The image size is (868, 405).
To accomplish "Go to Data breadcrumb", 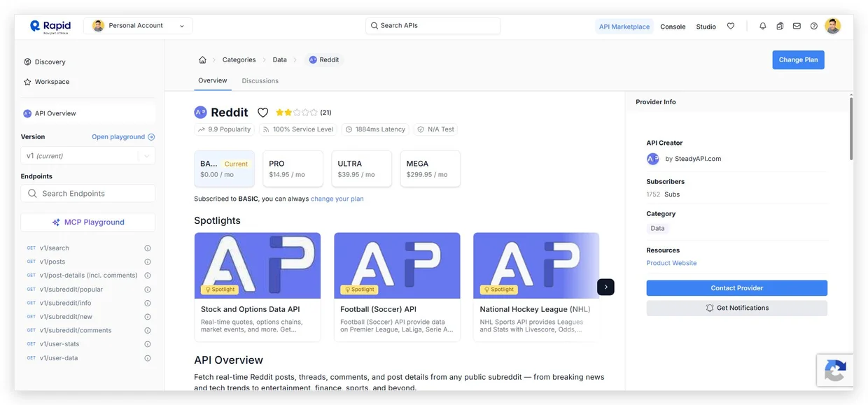I will [280, 59].
